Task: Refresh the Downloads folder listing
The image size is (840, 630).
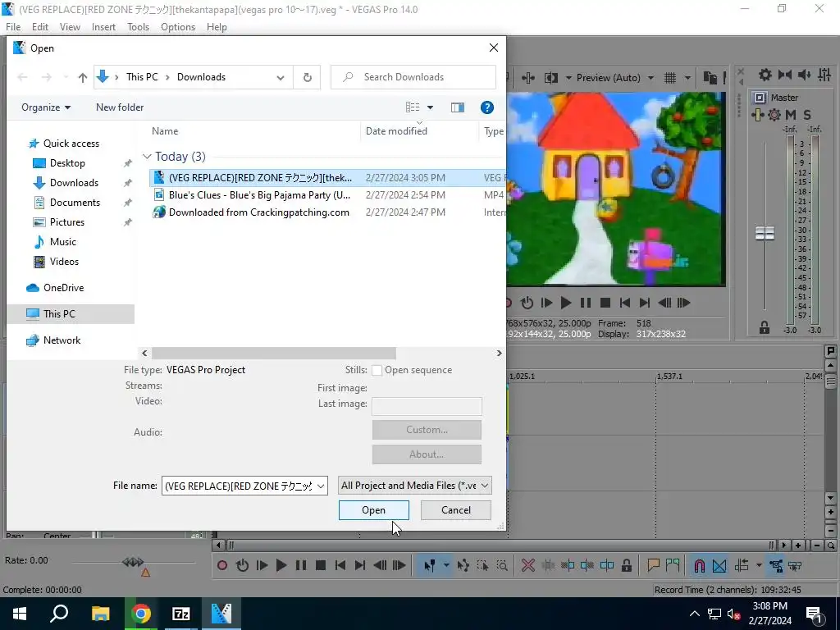Action: (x=307, y=78)
